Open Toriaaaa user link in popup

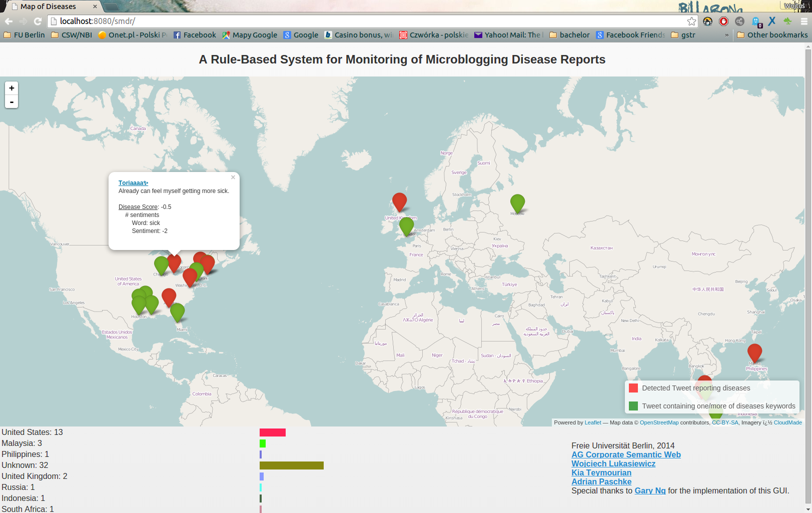[133, 183]
